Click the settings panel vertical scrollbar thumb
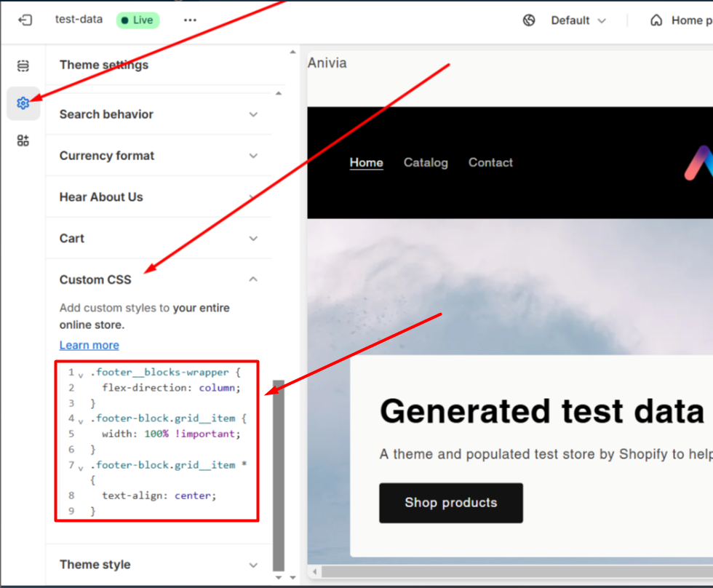Image resolution: width=713 pixels, height=588 pixels. (x=279, y=475)
